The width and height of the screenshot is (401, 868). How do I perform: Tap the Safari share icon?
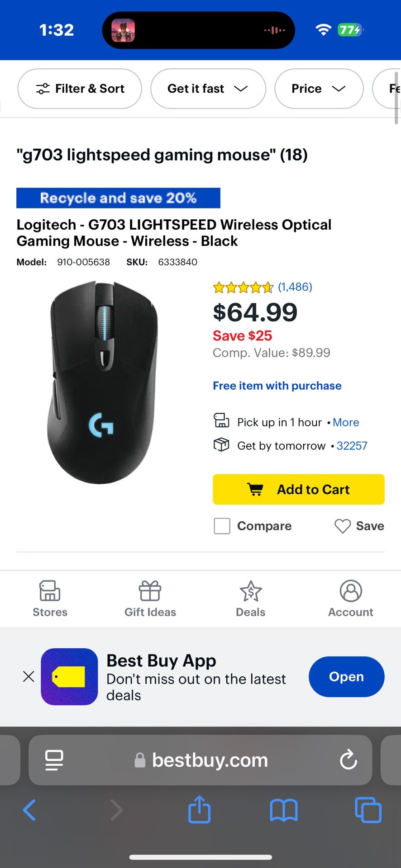199,809
